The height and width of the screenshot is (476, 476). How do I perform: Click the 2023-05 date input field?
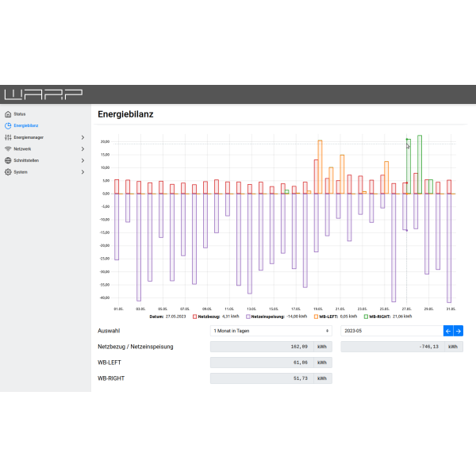tap(392, 331)
